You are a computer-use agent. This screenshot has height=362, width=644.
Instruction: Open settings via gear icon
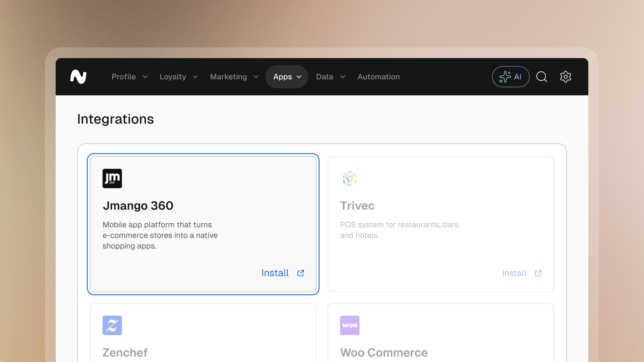click(566, 77)
